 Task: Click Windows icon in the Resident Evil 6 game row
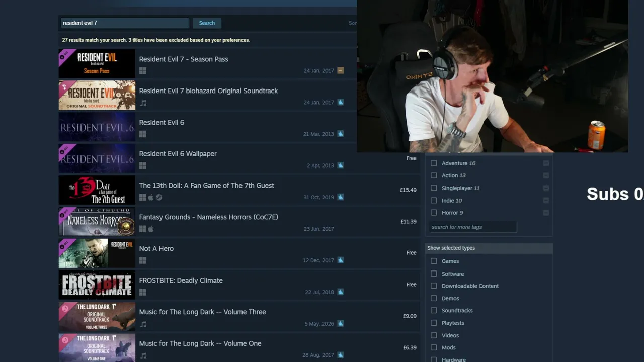click(143, 134)
